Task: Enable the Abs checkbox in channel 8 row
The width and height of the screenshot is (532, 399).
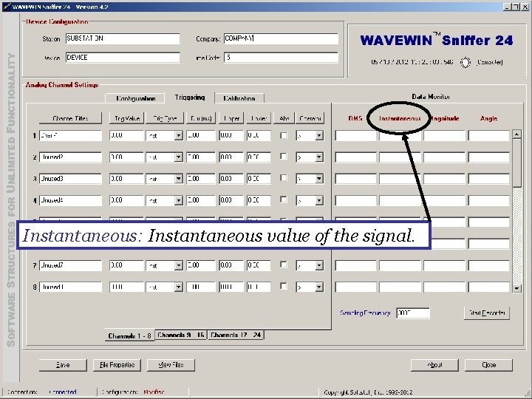Action: click(283, 287)
